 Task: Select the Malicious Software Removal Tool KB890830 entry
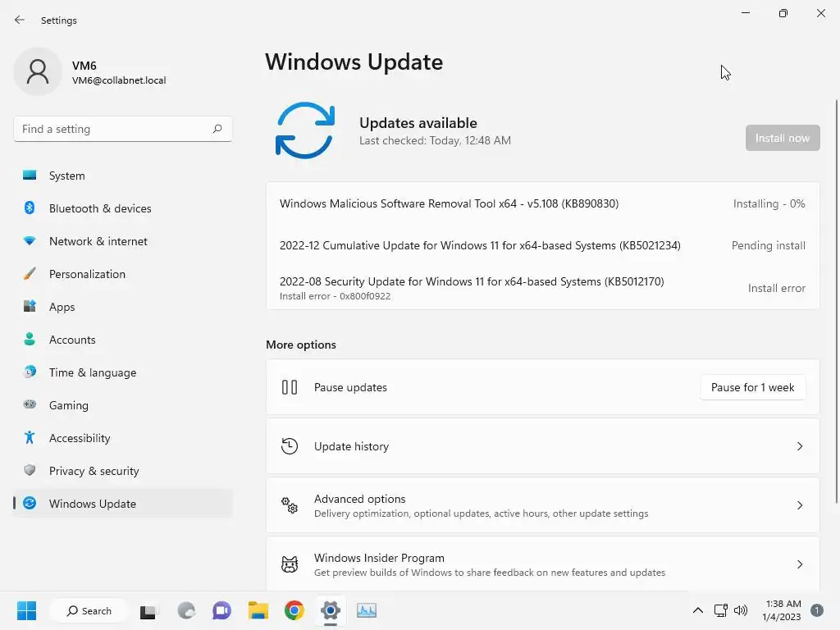point(542,203)
